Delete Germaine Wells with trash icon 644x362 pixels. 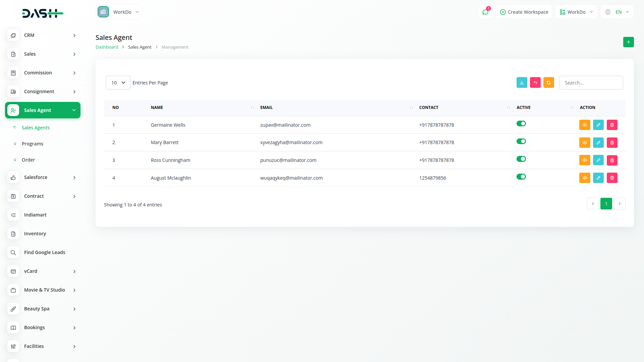612,125
